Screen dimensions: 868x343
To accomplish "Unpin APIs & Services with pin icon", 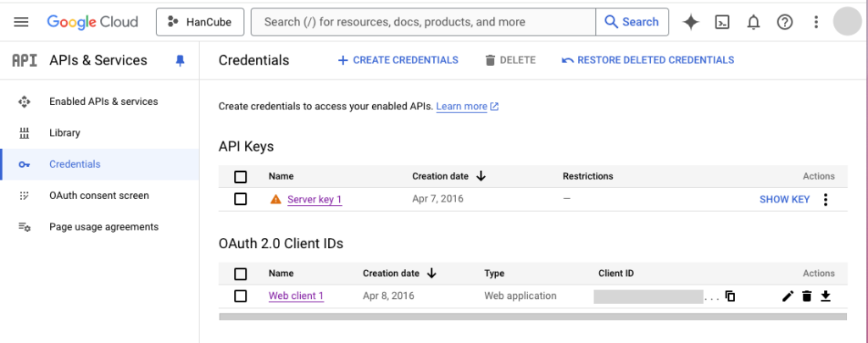I will pyautogui.click(x=180, y=61).
